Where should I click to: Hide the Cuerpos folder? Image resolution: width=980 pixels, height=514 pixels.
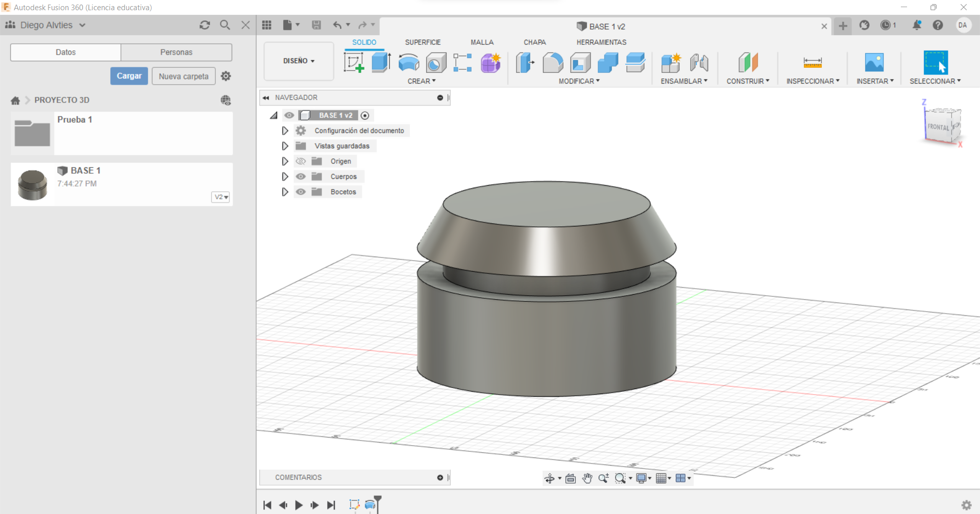point(301,176)
